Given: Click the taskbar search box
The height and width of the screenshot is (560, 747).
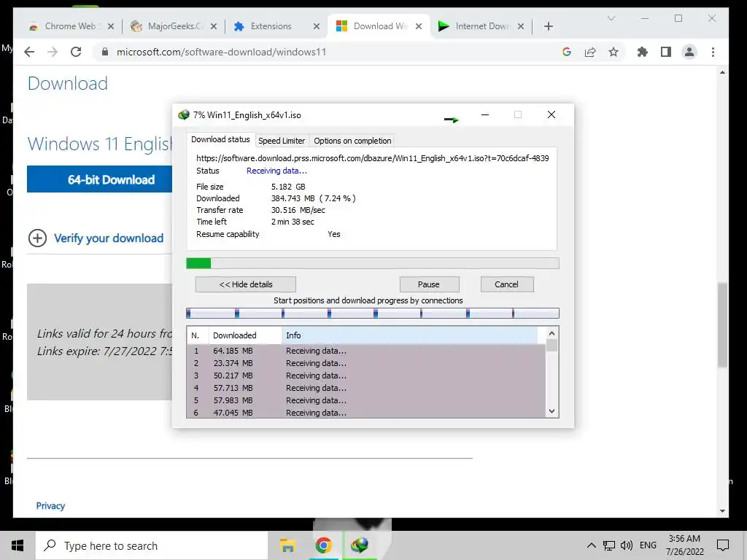Looking at the screenshot, I should (x=152, y=545).
